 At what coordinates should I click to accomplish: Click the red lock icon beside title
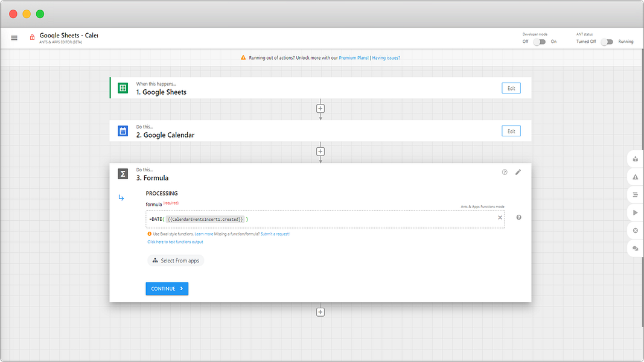click(x=32, y=37)
